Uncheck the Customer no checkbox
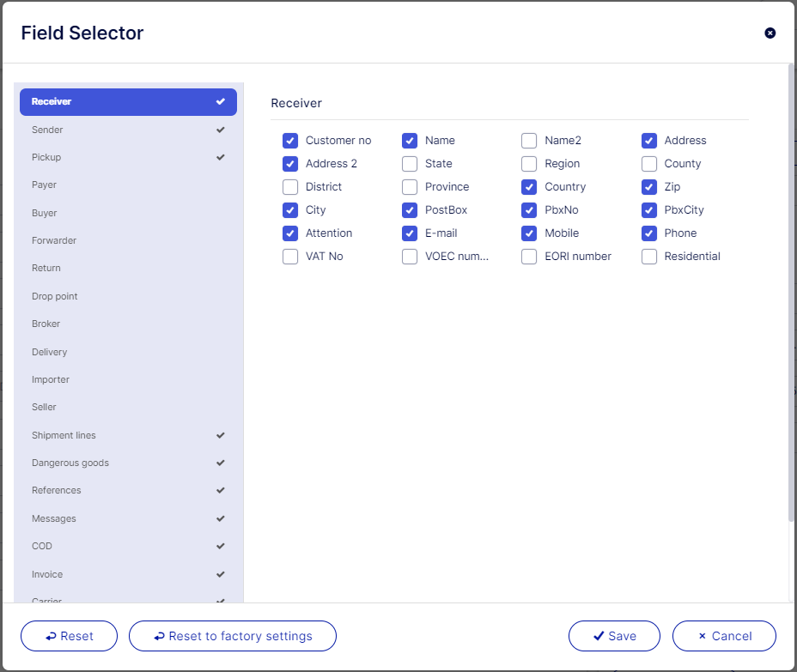 [x=290, y=141]
